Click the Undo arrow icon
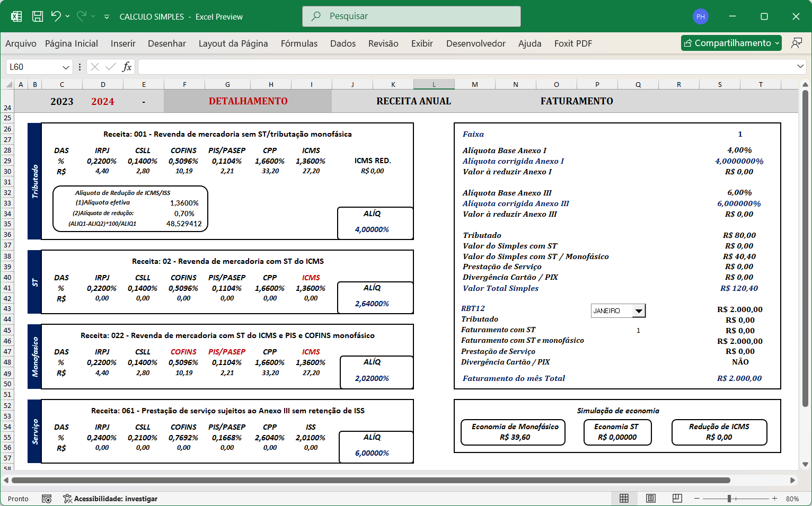This screenshot has width=812, height=506. (56, 16)
